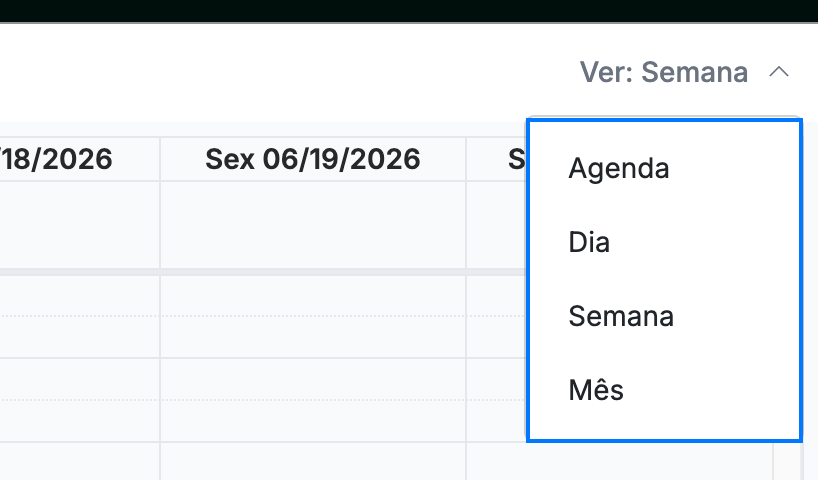Select the second half-hour slot under Sex 06/19/2026
The width and height of the screenshot is (818, 480).
pyautogui.click(x=312, y=337)
